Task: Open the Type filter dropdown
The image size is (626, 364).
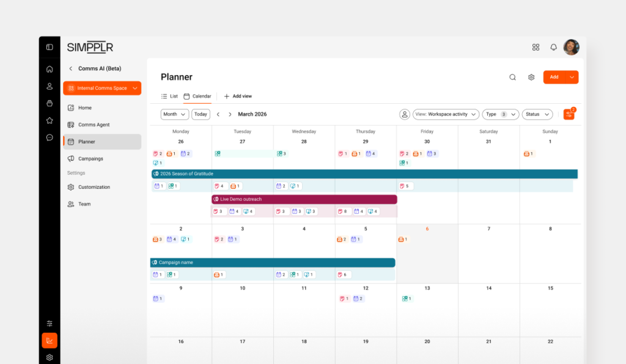Action: click(501, 114)
